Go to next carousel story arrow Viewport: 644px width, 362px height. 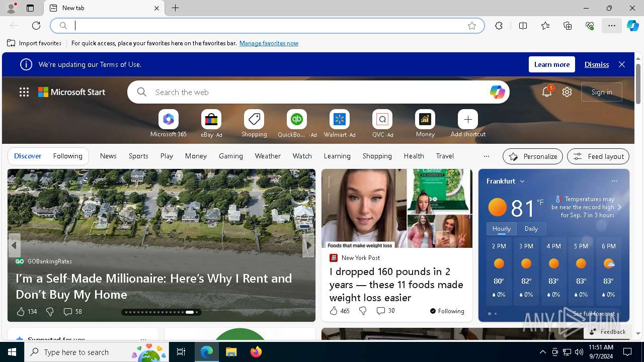308,245
